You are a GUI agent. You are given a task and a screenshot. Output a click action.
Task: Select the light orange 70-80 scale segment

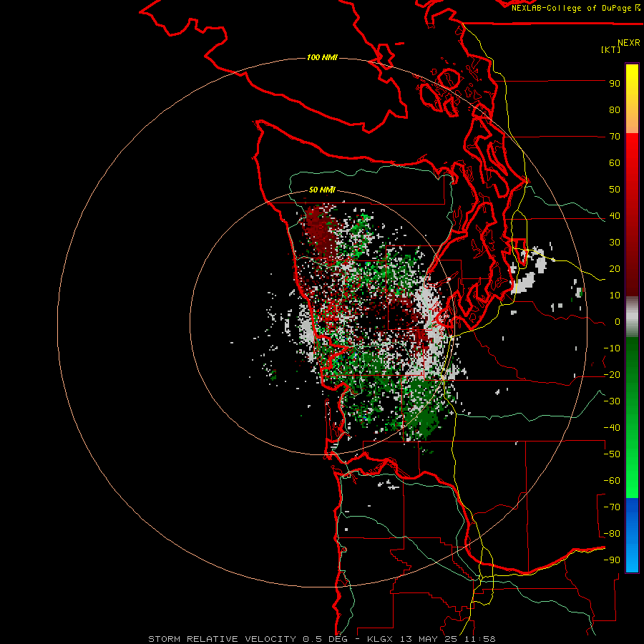tap(632, 122)
